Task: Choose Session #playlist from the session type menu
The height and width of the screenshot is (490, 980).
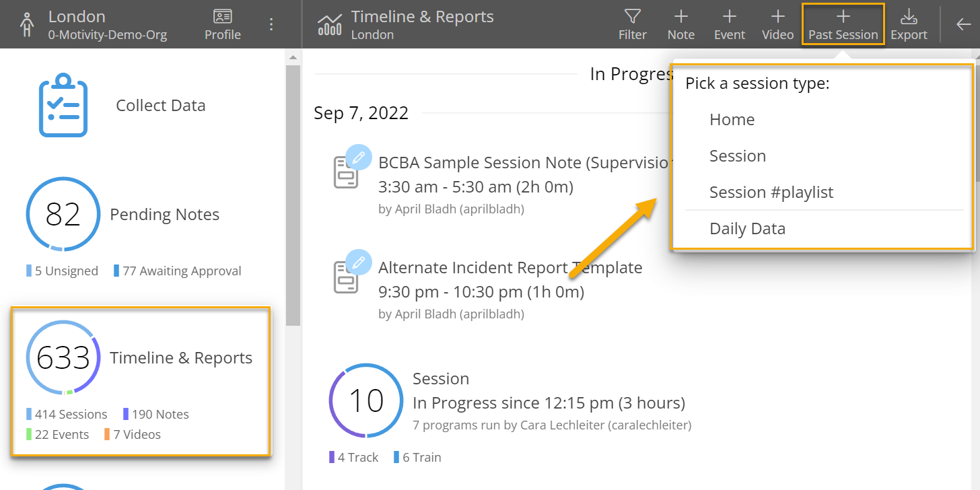Action: coord(772,192)
